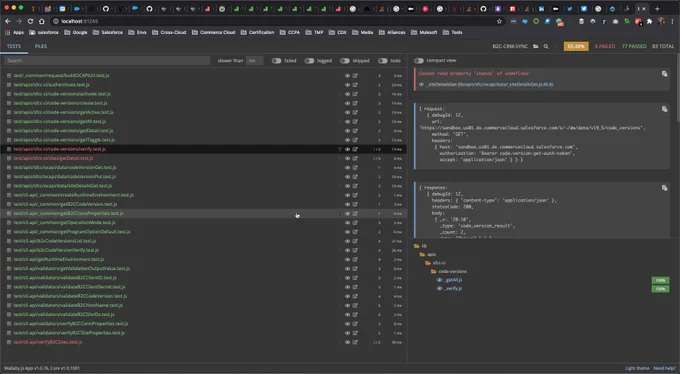680x374 pixels.
Task: Click filter icon on verify.test.js row
Action: coord(340,149)
